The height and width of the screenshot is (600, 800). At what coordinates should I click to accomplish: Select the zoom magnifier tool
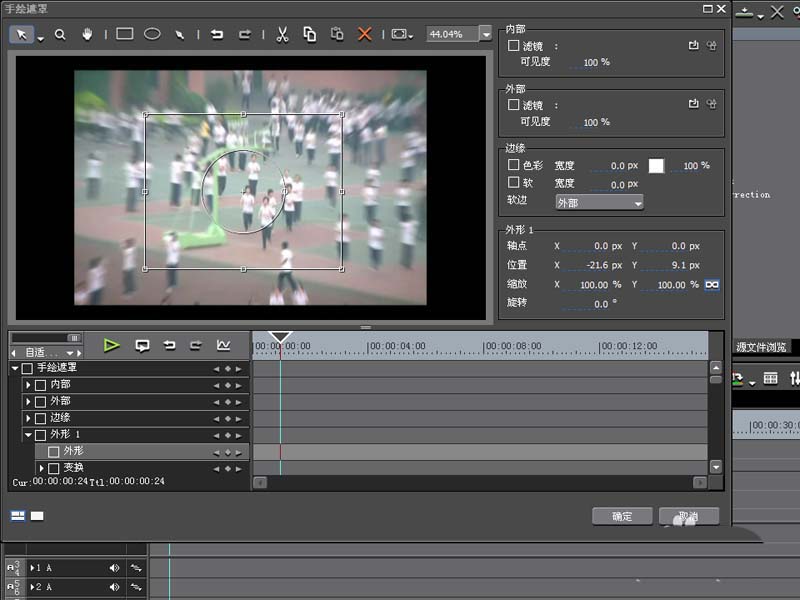tap(60, 34)
